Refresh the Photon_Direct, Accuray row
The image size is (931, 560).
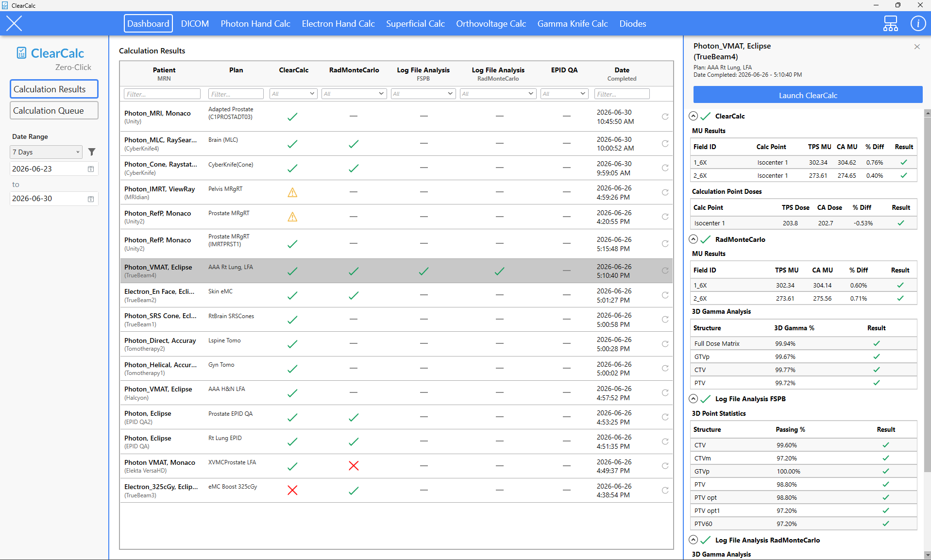[665, 344]
